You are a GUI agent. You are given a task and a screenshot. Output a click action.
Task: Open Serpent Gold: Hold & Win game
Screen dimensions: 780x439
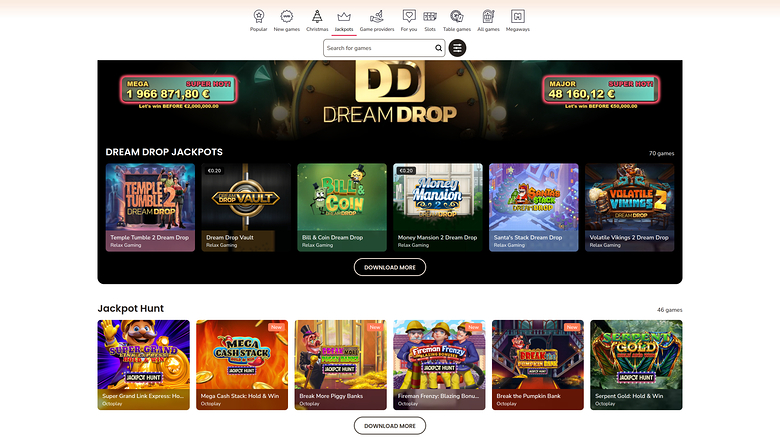tap(636, 365)
